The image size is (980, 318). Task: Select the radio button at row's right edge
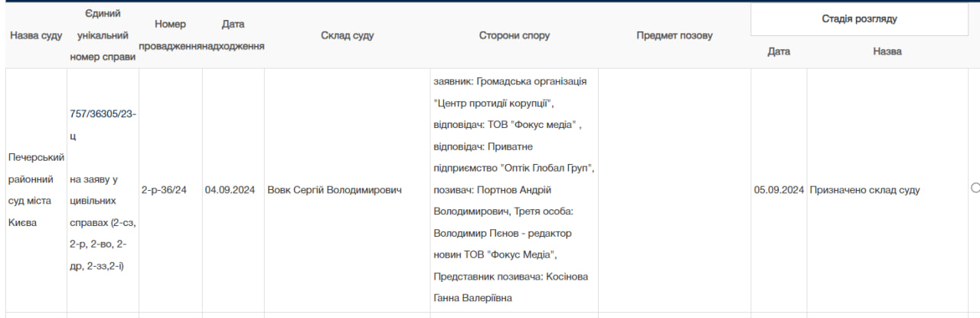[975, 189]
